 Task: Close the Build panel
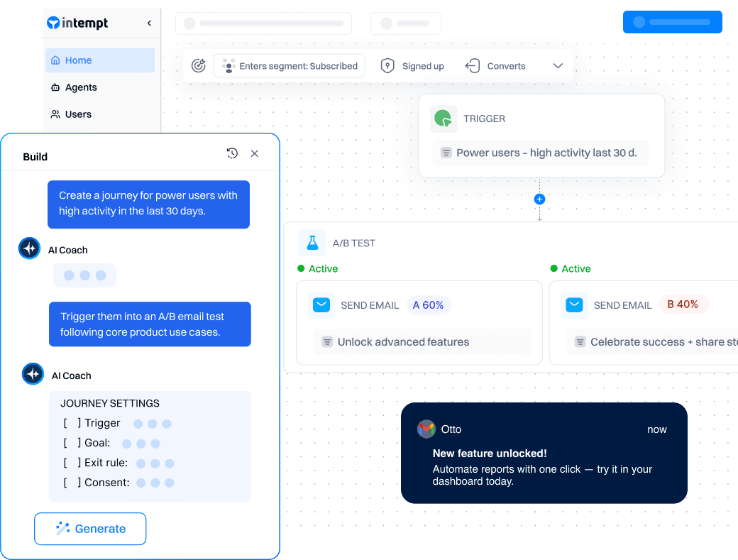pyautogui.click(x=255, y=153)
